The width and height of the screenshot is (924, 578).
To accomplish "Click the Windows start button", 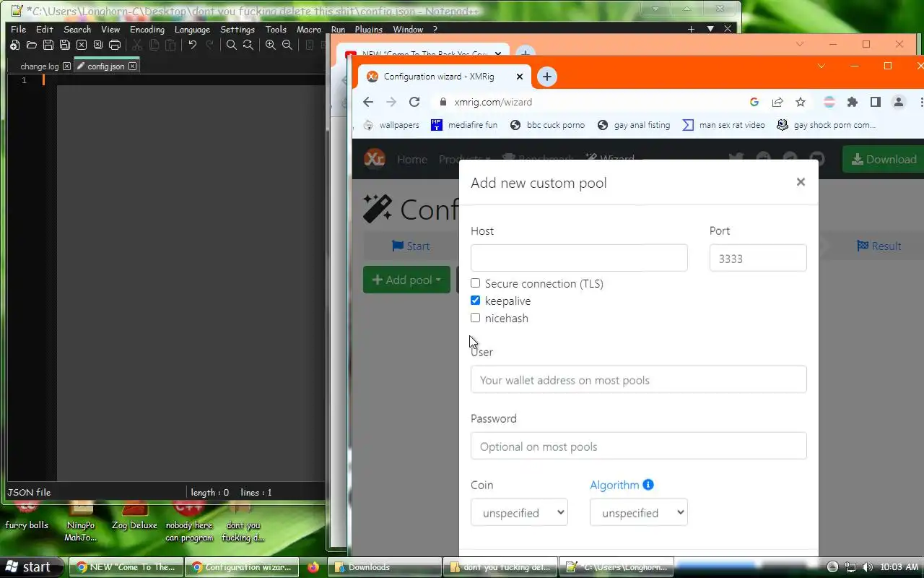I will tap(31, 567).
